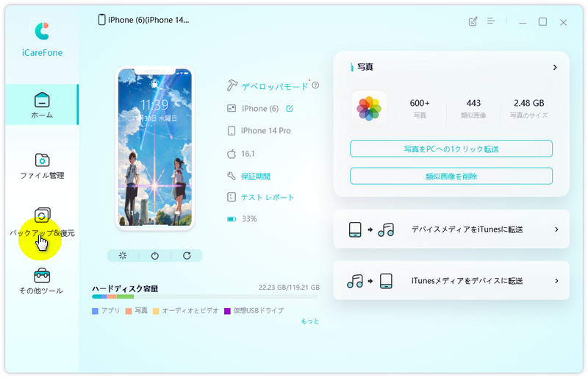Click the music-to-device icon for iTunes transfer
Viewport: 588px width, 378px height.
(x=370, y=281)
